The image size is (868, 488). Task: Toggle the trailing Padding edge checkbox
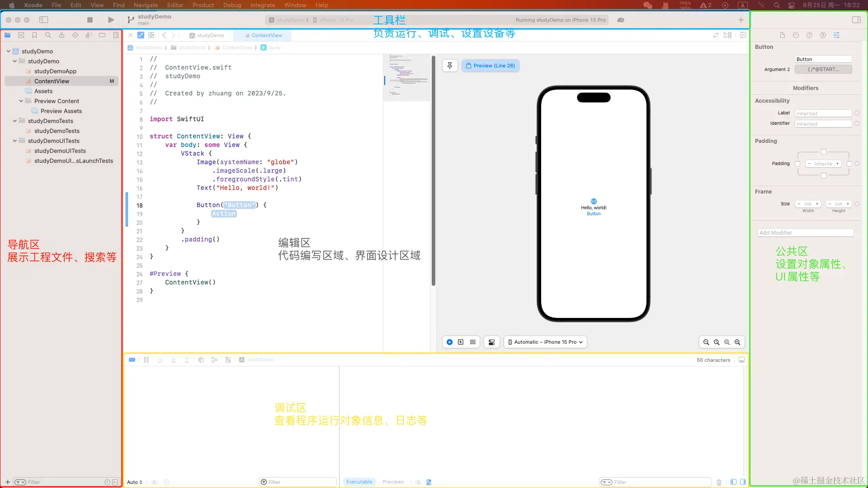point(849,164)
